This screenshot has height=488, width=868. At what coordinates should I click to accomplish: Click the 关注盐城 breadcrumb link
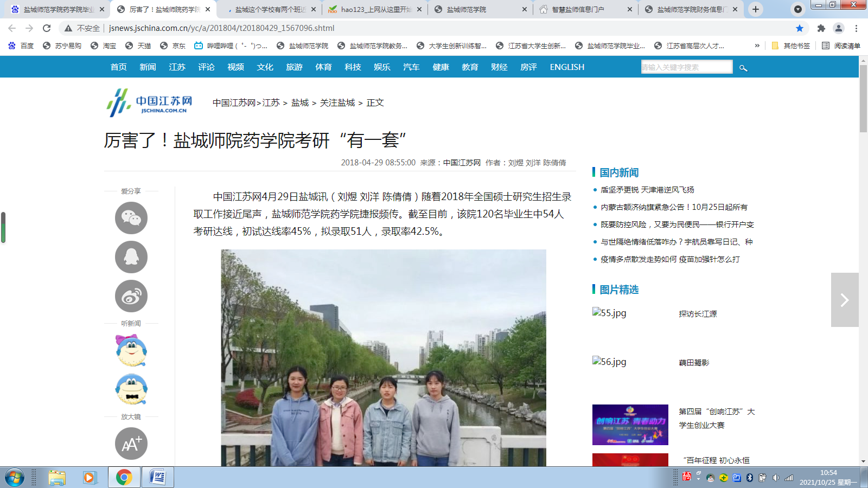point(337,102)
